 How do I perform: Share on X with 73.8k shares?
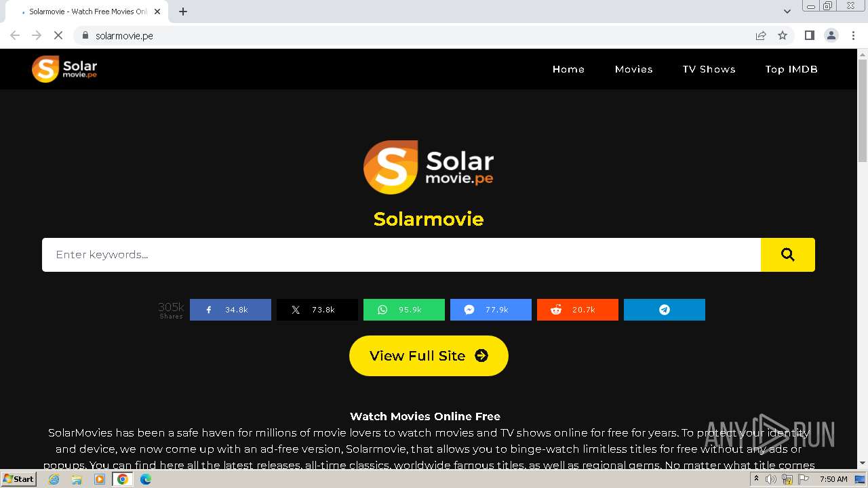(x=317, y=310)
